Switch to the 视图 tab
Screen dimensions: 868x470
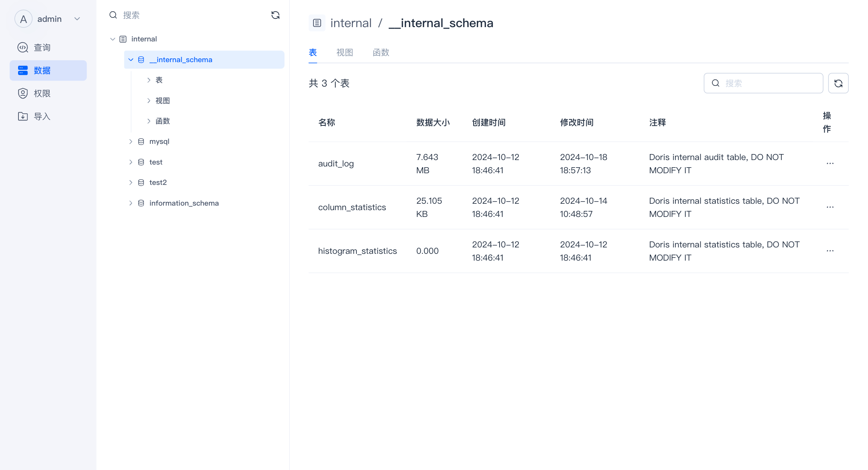click(x=344, y=52)
